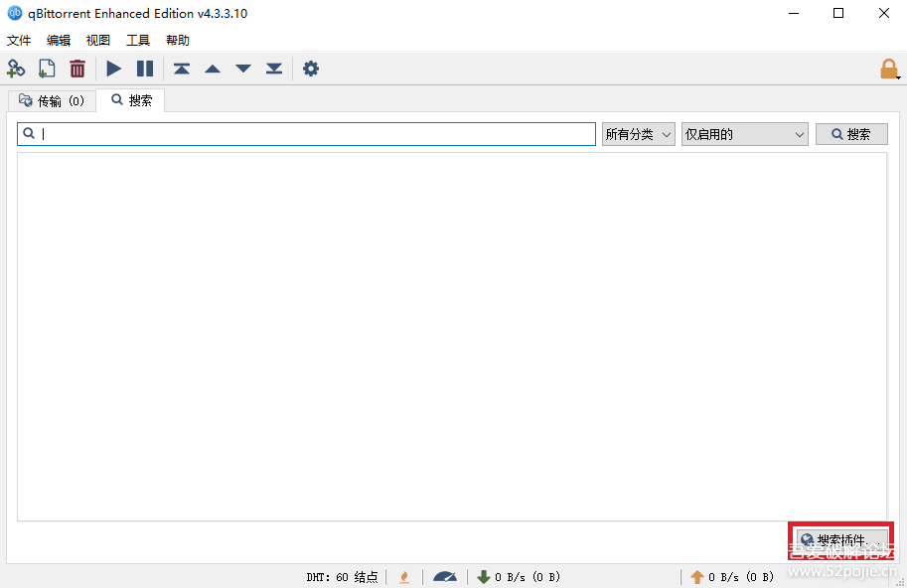The image size is (907, 588).
Task: Click the resume play icon
Action: click(114, 69)
